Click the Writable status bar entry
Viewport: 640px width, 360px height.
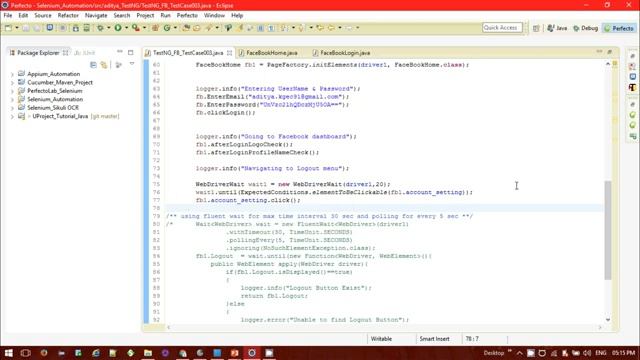pyautogui.click(x=381, y=339)
